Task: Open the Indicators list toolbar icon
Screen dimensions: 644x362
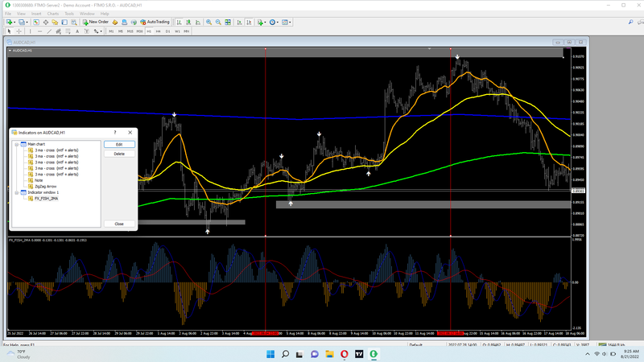Action: tap(260, 23)
